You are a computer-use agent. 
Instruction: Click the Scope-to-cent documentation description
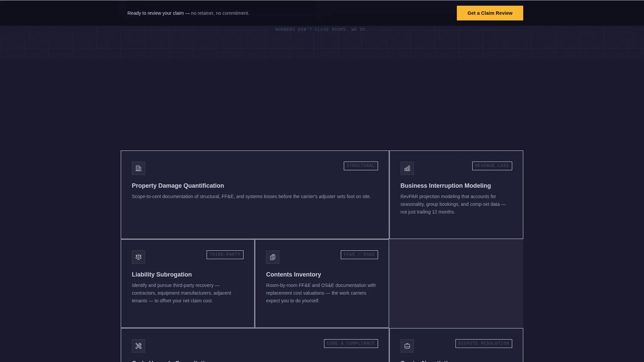(251, 196)
